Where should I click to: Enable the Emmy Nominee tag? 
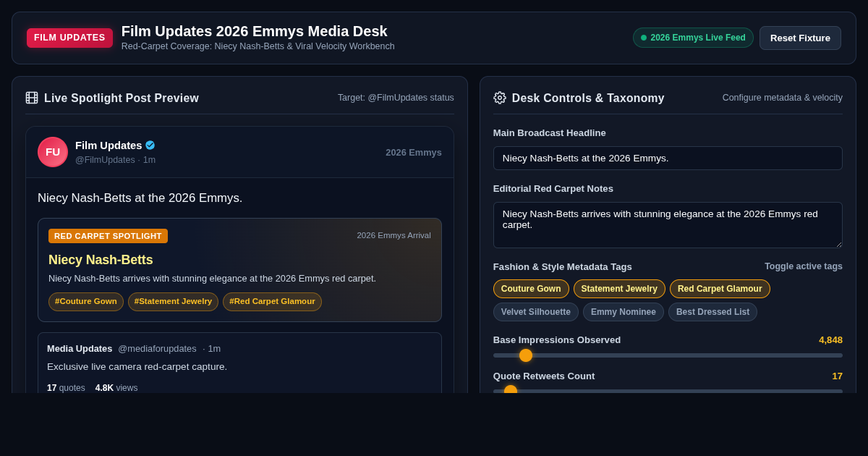(x=624, y=312)
